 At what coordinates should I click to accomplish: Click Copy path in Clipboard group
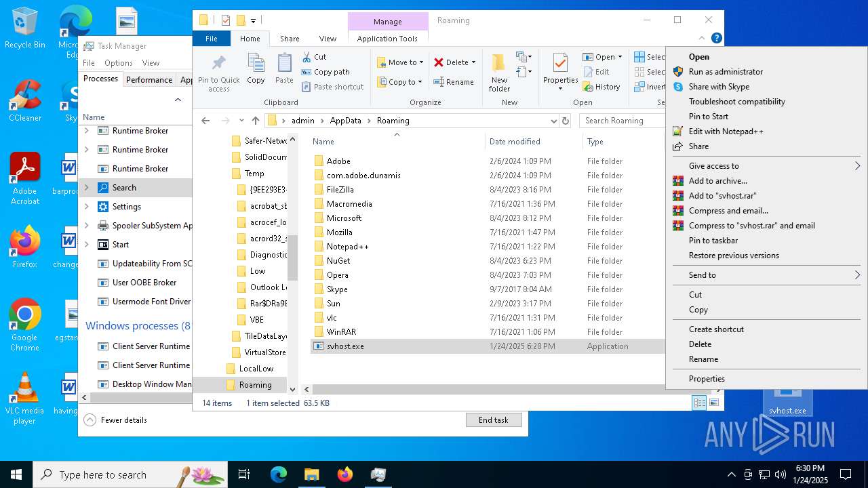coord(325,72)
